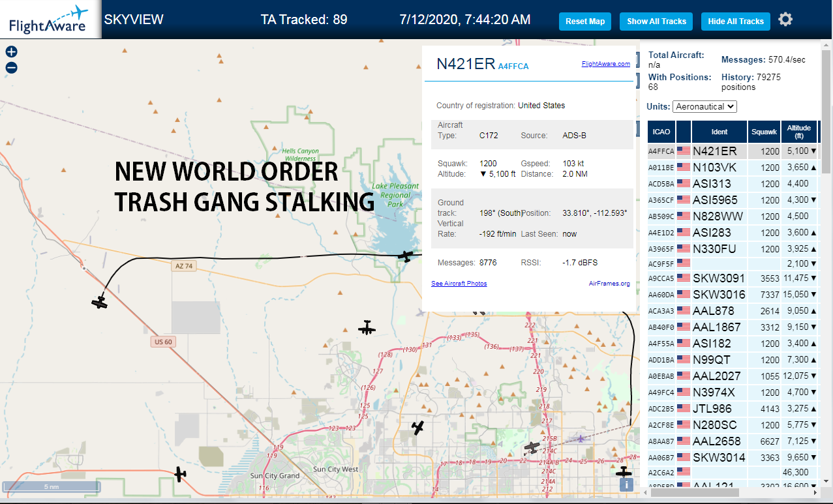Sort table by Squawk column
Screen dimensions: 833x504
click(764, 132)
